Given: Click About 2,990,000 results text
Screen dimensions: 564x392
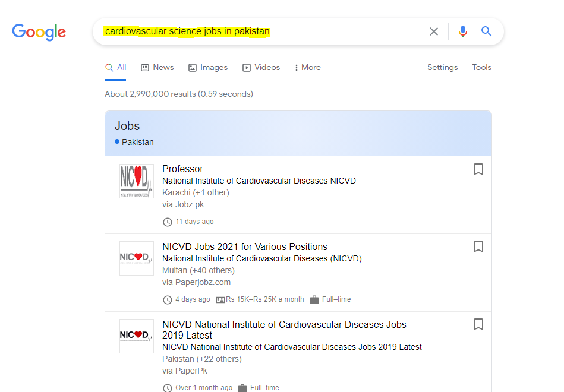Looking at the screenshot, I should pyautogui.click(x=179, y=94).
